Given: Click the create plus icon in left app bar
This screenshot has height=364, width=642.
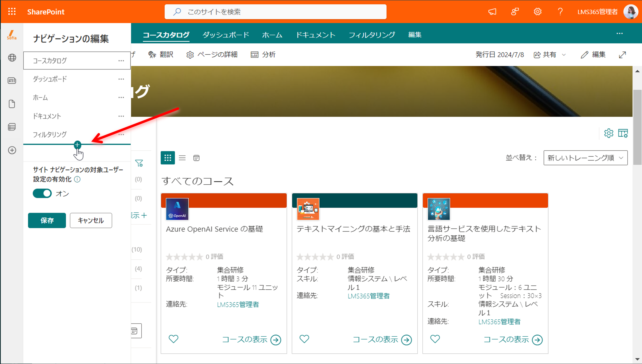Looking at the screenshot, I should (12, 150).
